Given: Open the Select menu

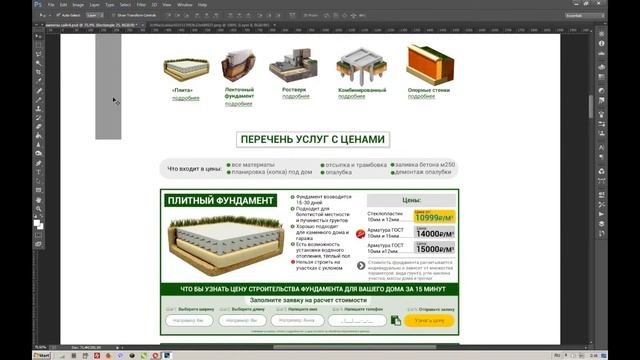Looking at the screenshot, I should click(125, 5).
